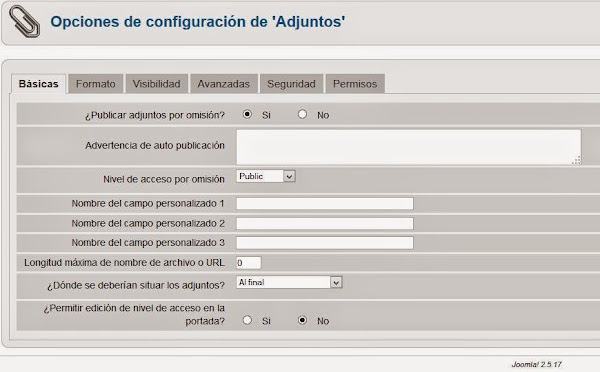Open the Seguridad tab
Viewport: 600px width, 372px height.
pyautogui.click(x=292, y=84)
